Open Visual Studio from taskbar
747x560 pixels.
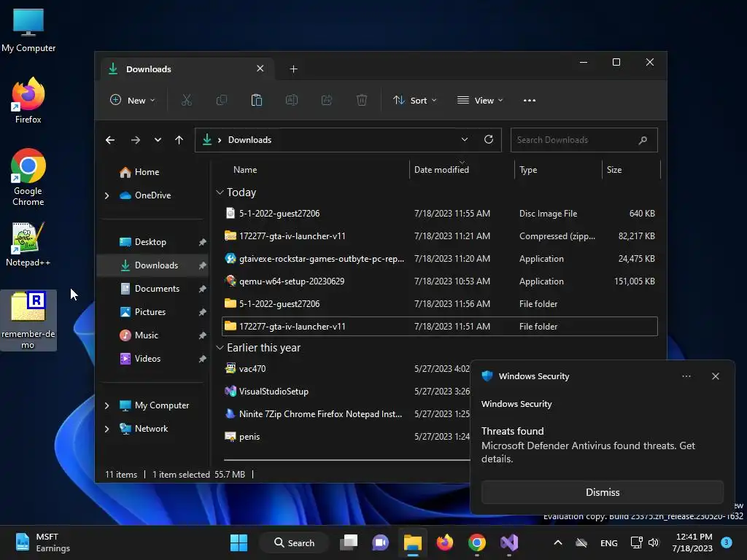click(x=508, y=542)
